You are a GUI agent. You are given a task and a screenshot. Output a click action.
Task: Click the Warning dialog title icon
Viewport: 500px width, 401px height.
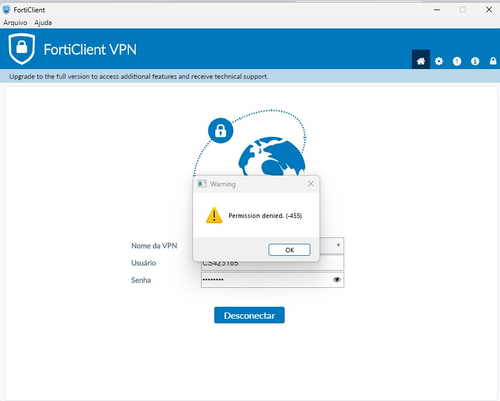(202, 184)
